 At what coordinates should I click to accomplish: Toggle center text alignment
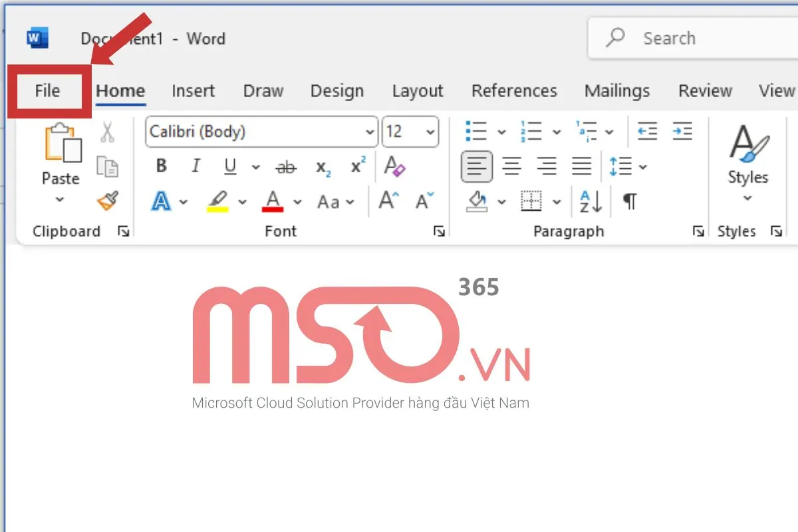512,166
